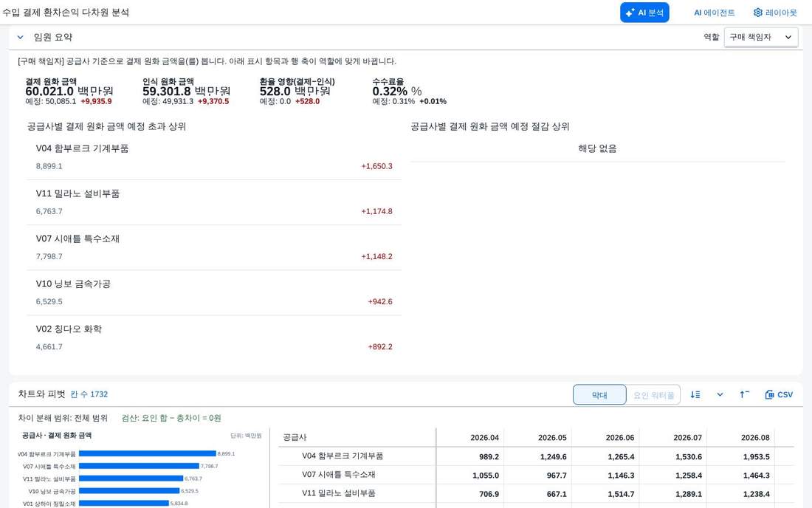
Task: Open the 역할 dropdown showing 구매 책임자
Action: pos(761,37)
